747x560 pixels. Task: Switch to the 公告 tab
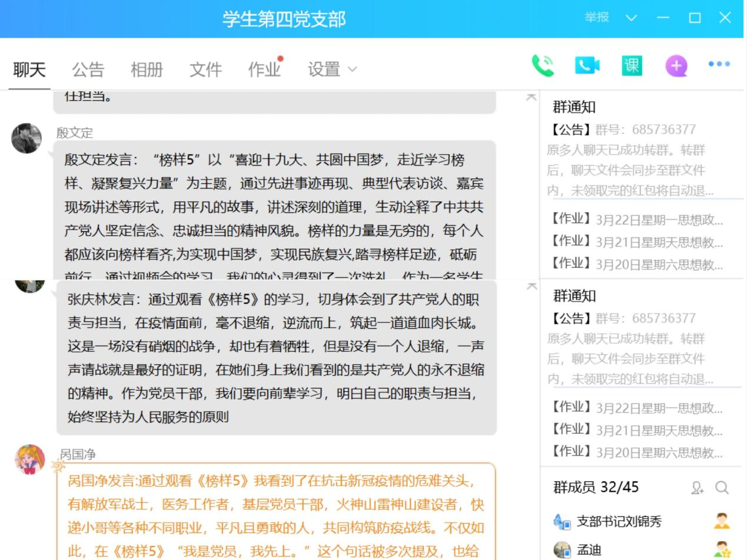(x=88, y=69)
